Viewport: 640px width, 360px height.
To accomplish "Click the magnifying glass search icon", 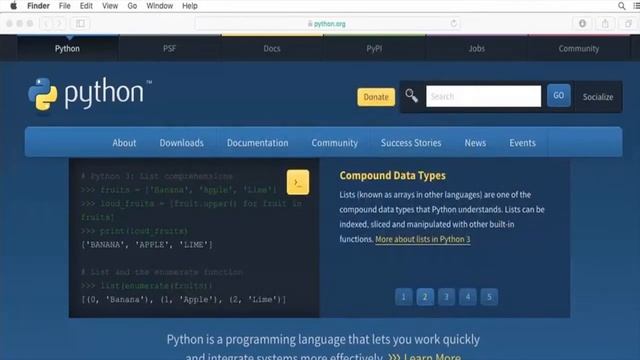I will [411, 96].
